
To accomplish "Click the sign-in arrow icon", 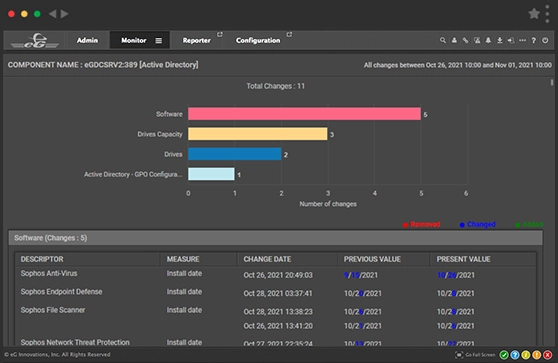I will (511, 40).
